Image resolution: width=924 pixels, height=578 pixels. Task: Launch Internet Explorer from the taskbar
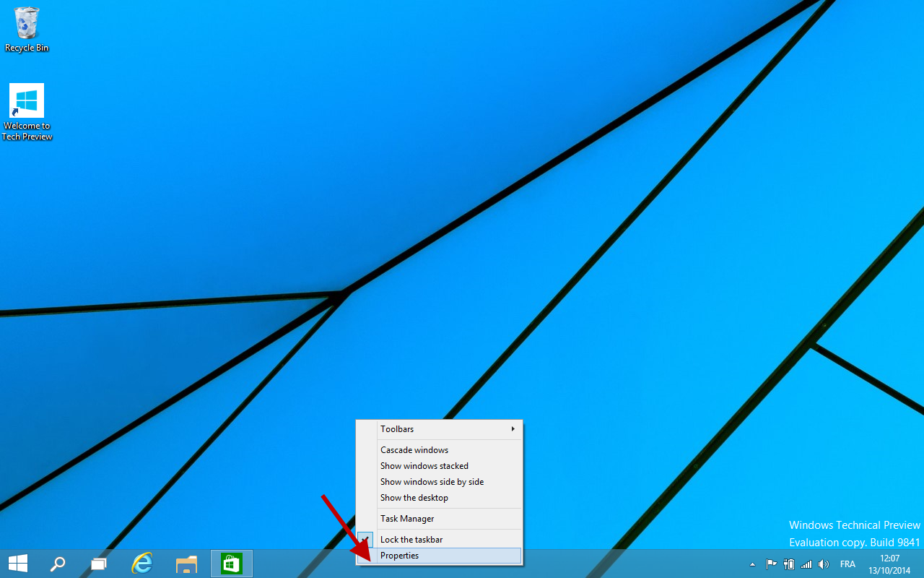click(x=143, y=564)
